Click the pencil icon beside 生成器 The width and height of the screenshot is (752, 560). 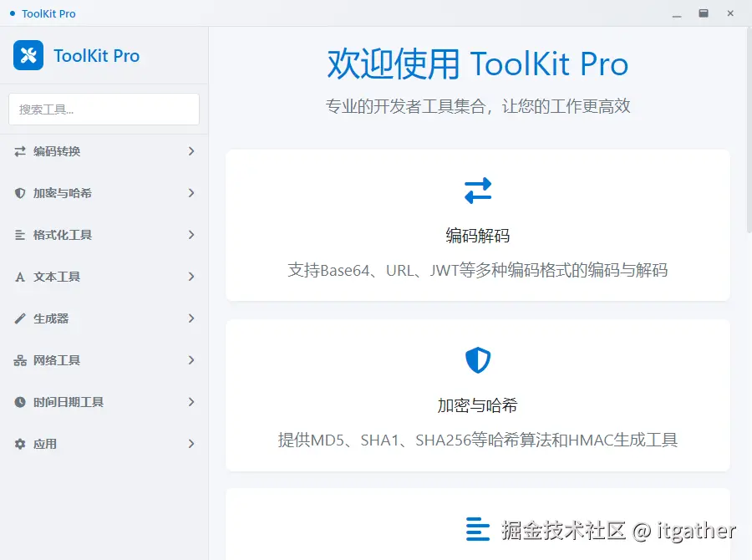point(20,318)
